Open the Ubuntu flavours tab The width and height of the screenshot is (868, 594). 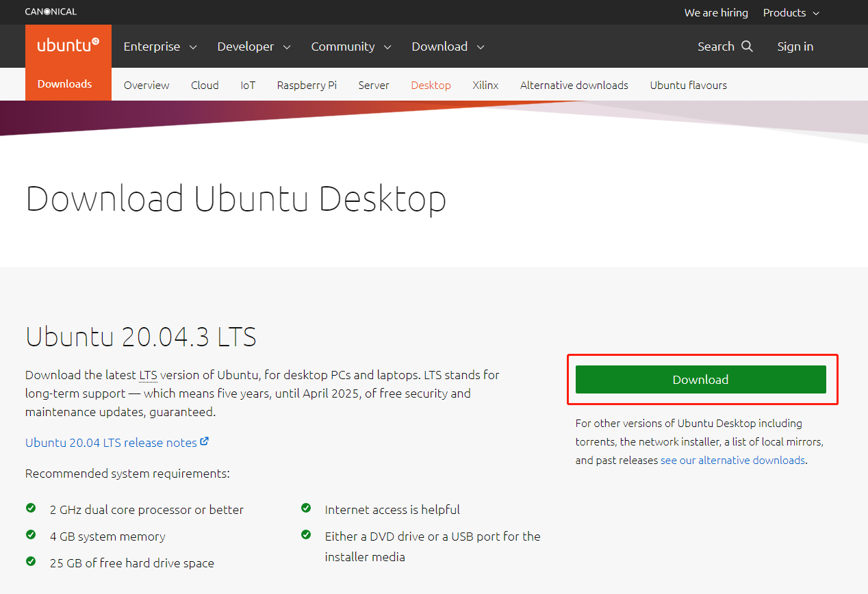tap(689, 85)
